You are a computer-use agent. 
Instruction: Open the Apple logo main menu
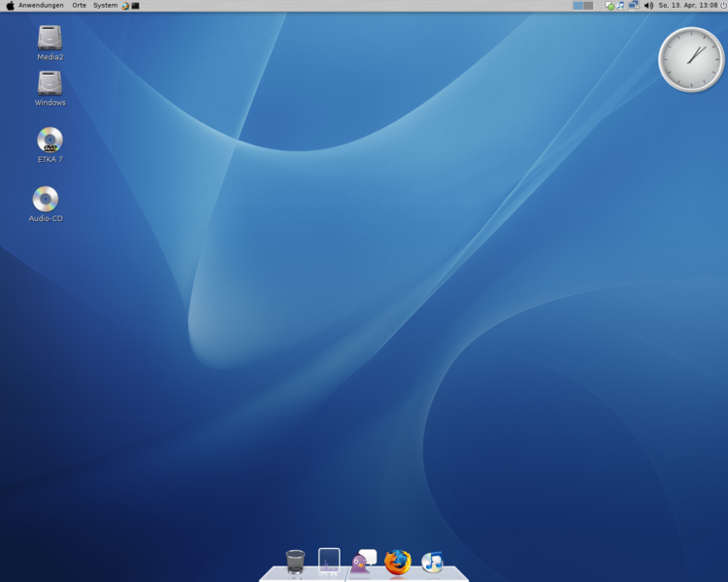[x=11, y=6]
